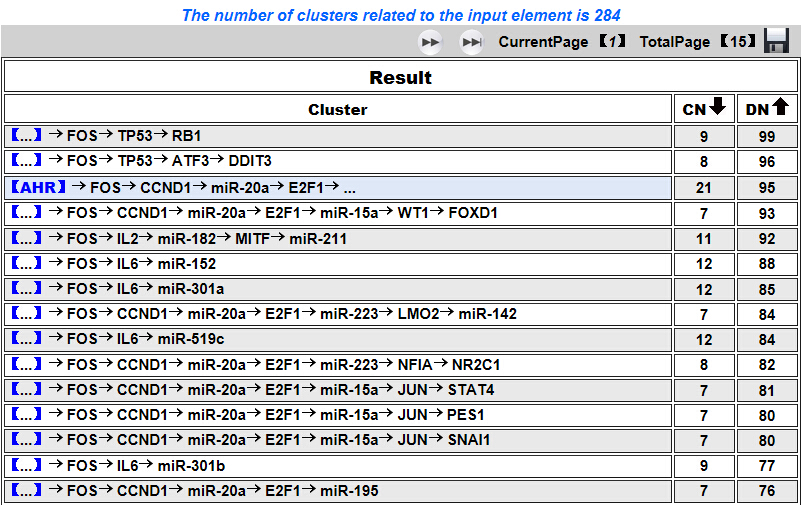Sort by DN ascending arrow

pos(780,108)
